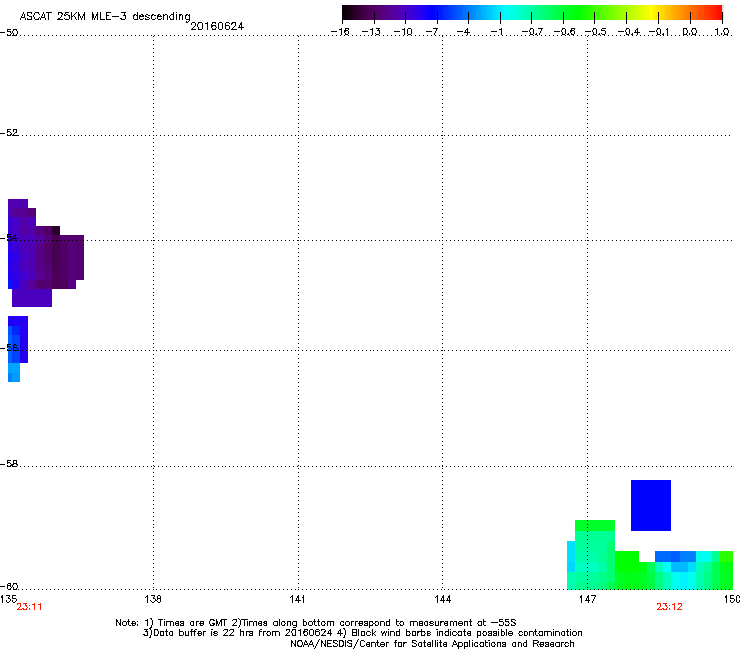Click the black end of the colorbar

[348, 13]
